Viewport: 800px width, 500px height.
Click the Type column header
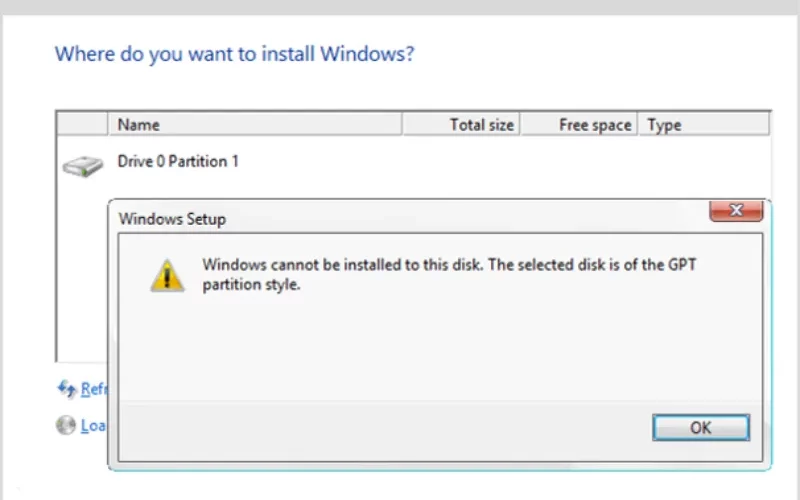point(704,124)
